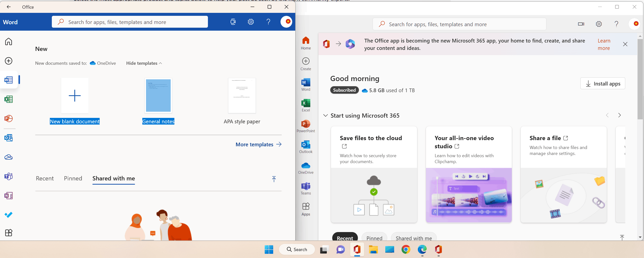
Task: Click More templates link
Action: pos(258,144)
